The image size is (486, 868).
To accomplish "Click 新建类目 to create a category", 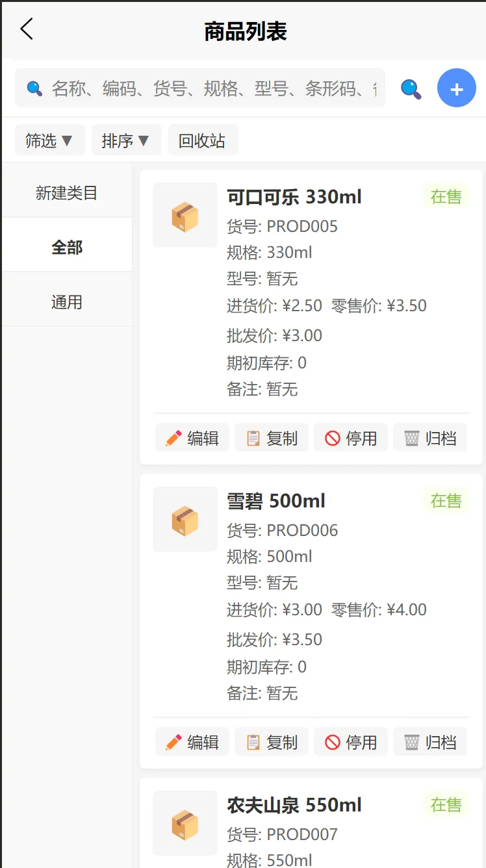I will (x=67, y=193).
